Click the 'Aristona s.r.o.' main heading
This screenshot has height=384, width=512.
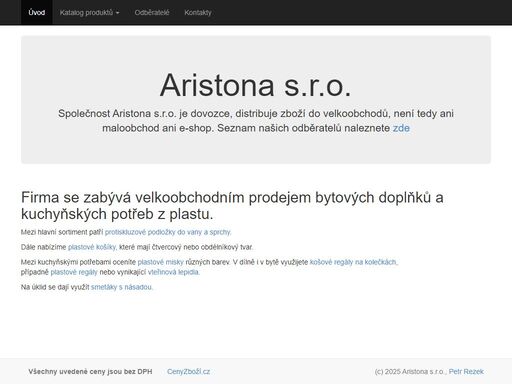(x=256, y=86)
